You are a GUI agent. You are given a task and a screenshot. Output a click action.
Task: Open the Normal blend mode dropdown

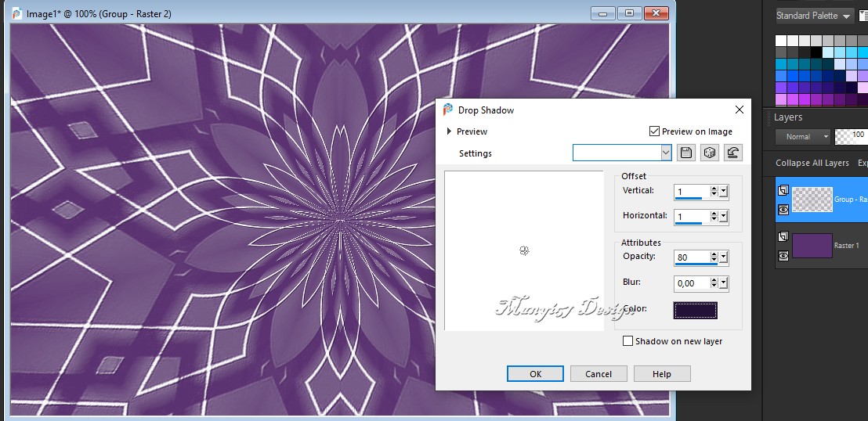click(826, 136)
